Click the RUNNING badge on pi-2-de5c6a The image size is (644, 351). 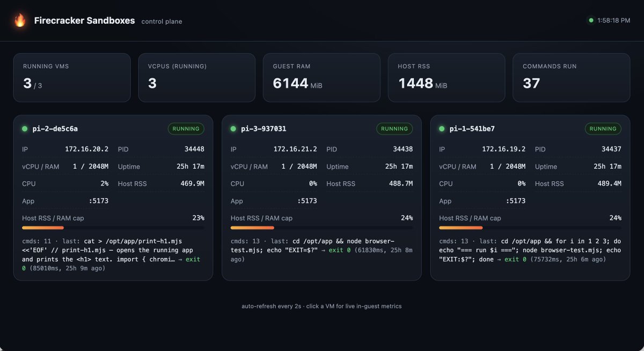(186, 129)
